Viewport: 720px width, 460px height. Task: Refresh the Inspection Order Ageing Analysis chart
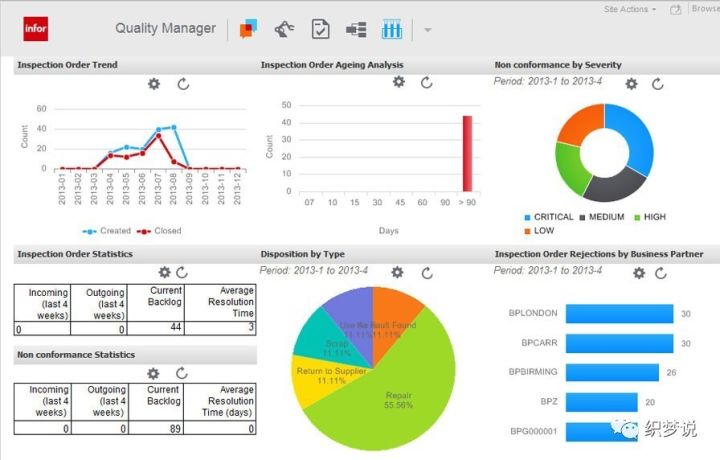[426, 82]
